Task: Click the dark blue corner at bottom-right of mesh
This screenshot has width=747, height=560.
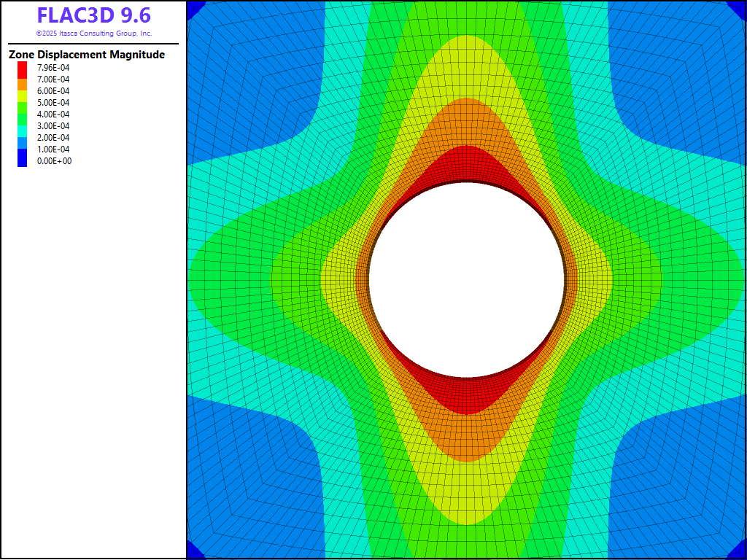Action: pyautogui.click(x=740, y=553)
